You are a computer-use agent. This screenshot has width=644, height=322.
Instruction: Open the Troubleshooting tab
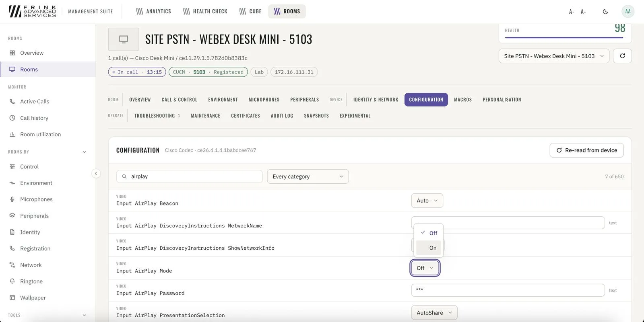(157, 116)
